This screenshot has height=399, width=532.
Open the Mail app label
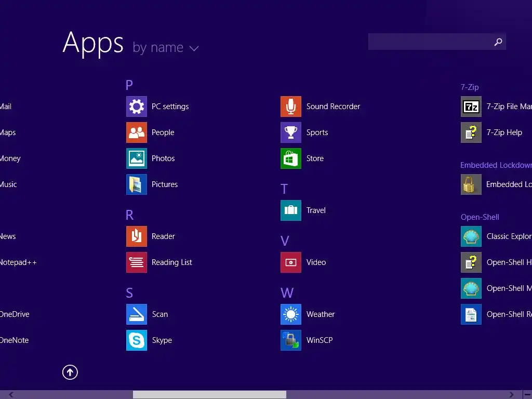pyautogui.click(x=5, y=107)
